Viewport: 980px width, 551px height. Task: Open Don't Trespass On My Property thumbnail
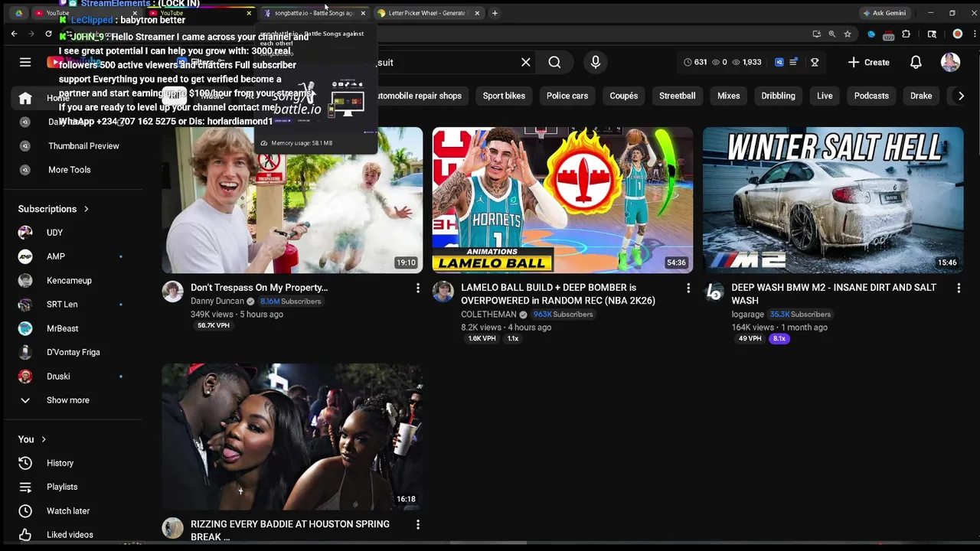click(x=292, y=201)
